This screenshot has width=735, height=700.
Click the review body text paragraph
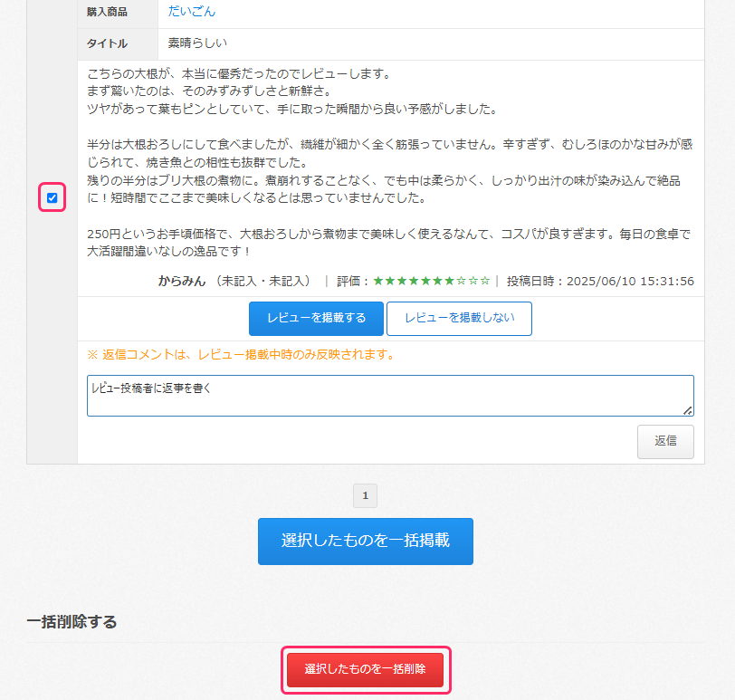coord(389,163)
